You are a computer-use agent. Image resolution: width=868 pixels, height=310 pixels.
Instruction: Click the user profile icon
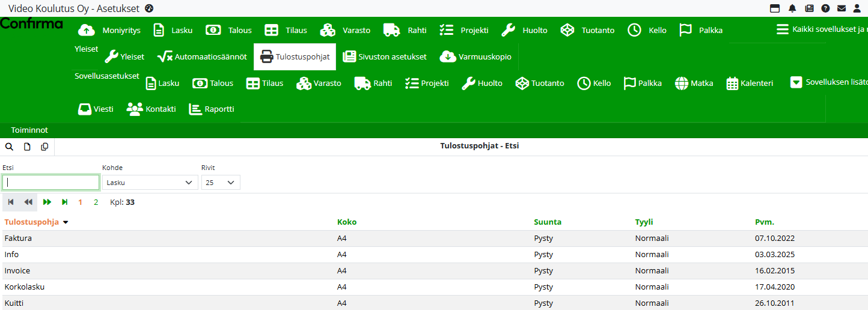pos(857,8)
